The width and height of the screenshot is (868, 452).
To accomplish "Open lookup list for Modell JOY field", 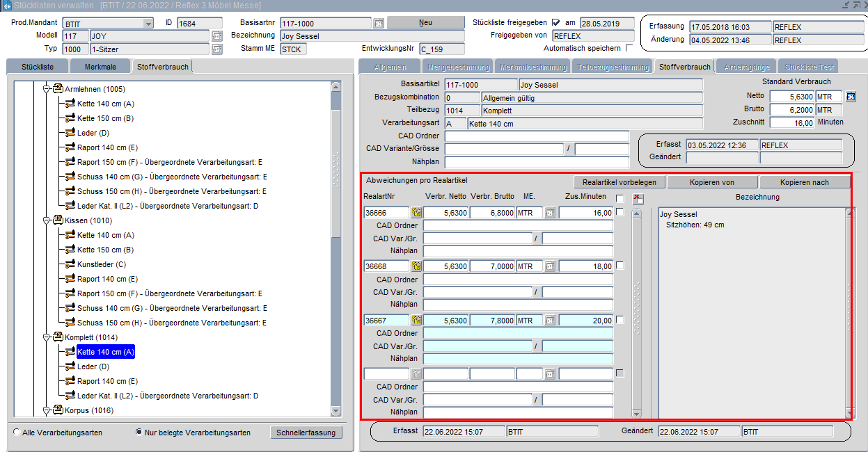I will tap(217, 36).
